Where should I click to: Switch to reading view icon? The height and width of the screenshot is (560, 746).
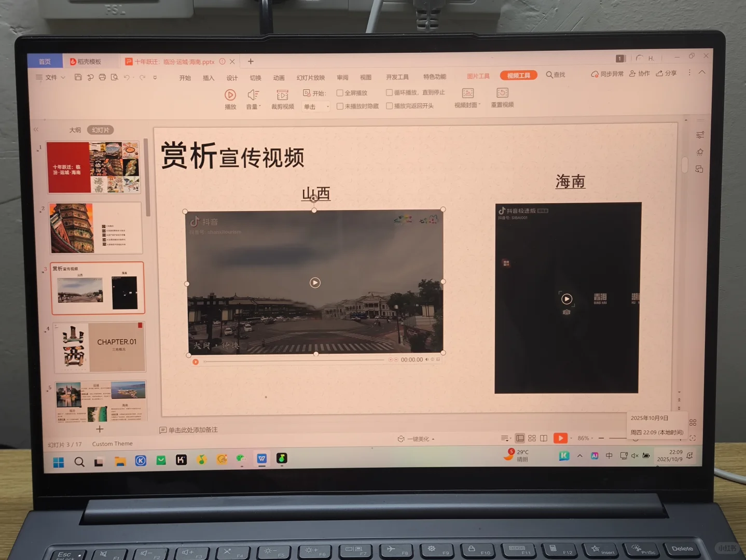click(543, 438)
